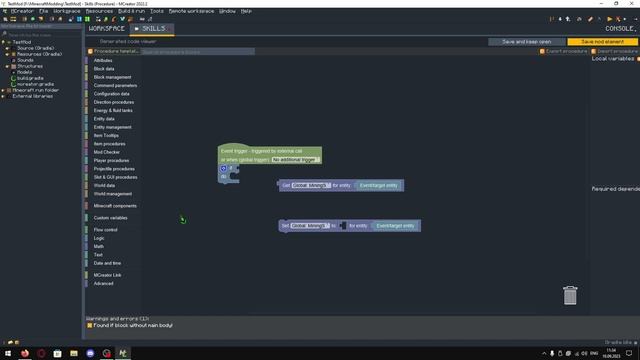
Task: Click the workspace search magnifier icon
Action: 4,34
